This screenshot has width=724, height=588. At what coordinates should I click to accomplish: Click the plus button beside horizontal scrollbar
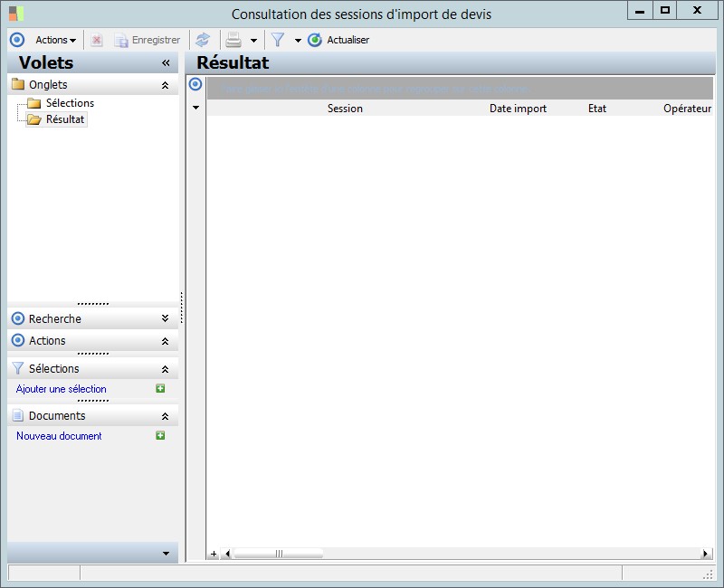[214, 554]
